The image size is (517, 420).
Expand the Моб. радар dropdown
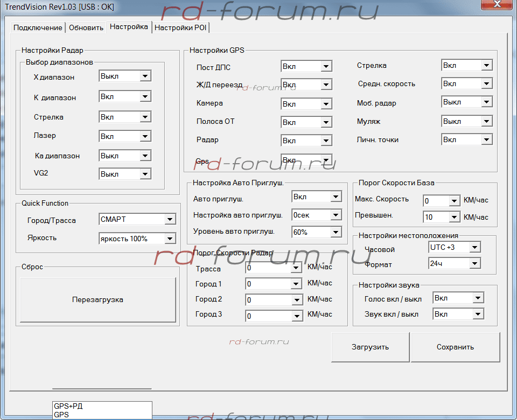pyautogui.click(x=486, y=102)
